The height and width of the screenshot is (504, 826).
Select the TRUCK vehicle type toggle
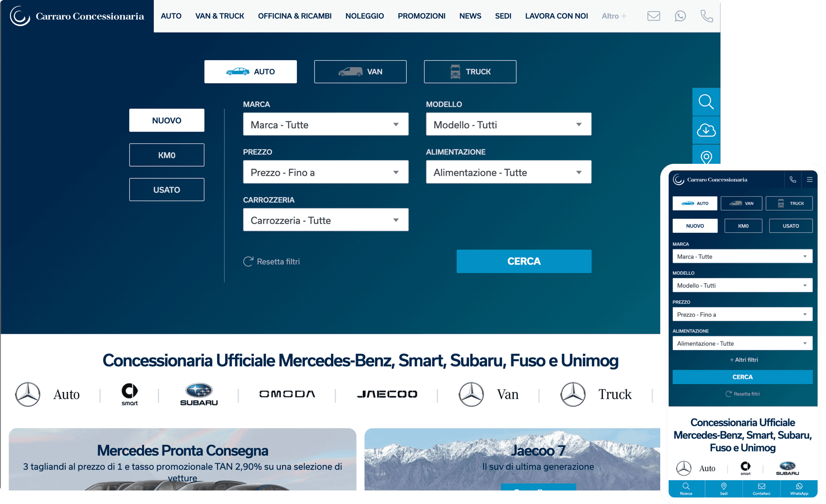(x=470, y=72)
